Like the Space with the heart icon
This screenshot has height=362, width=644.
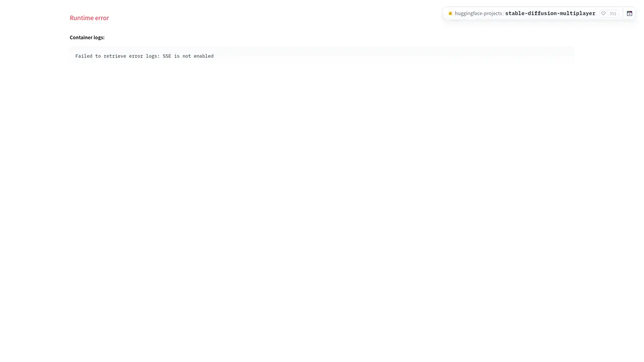click(603, 14)
